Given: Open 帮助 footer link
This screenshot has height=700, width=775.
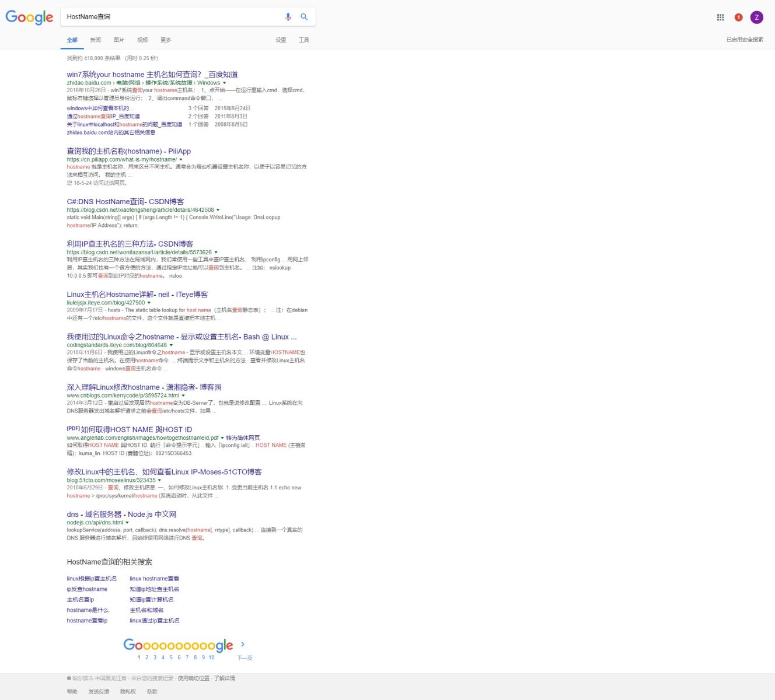Looking at the screenshot, I should [72, 692].
